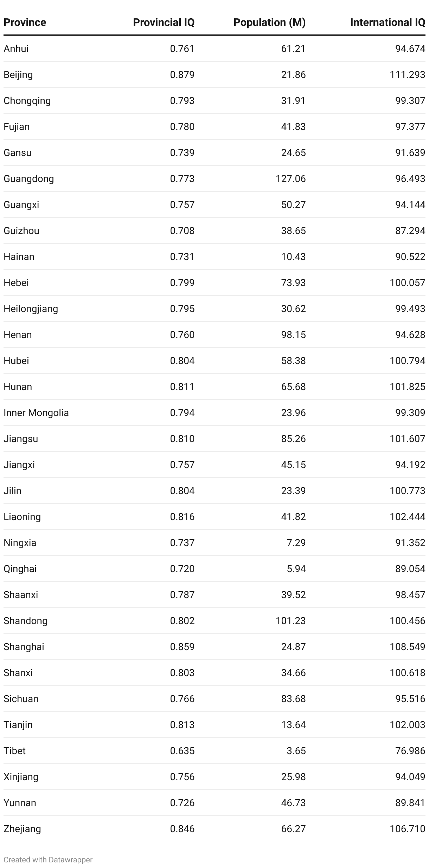Click Henan population value 98.15
Viewport: 429px width, 868px height.
(x=293, y=335)
